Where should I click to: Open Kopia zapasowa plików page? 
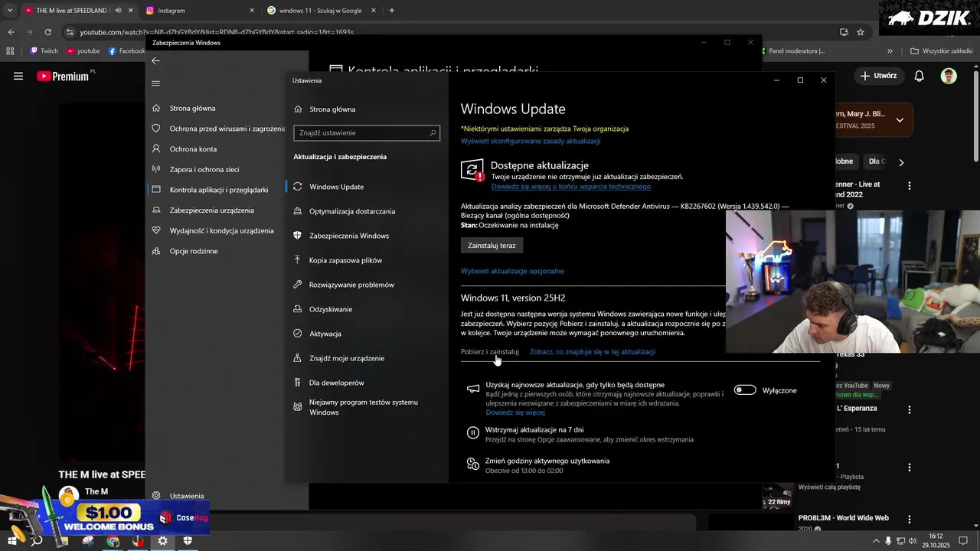coord(345,260)
